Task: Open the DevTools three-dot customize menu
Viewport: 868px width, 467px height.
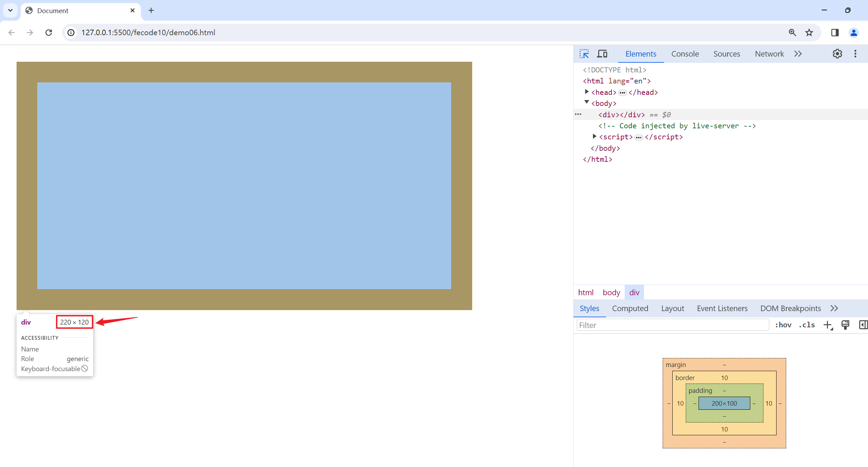Action: coord(855,54)
